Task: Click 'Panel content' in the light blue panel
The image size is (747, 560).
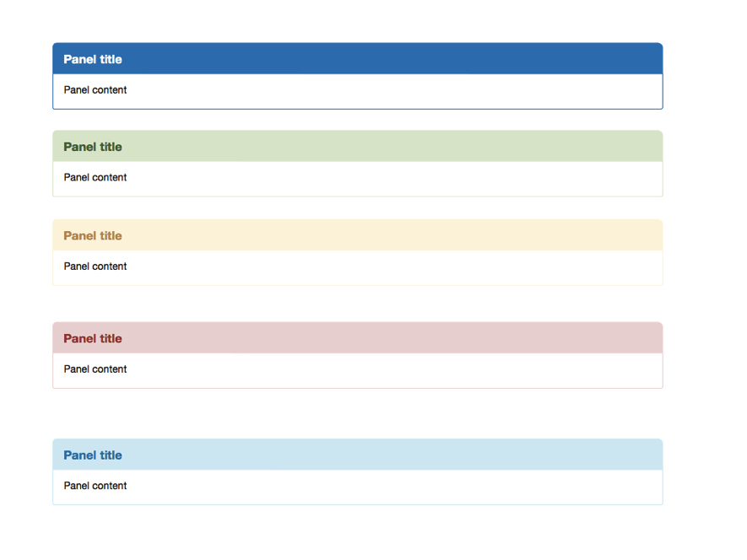Action: 95,486
